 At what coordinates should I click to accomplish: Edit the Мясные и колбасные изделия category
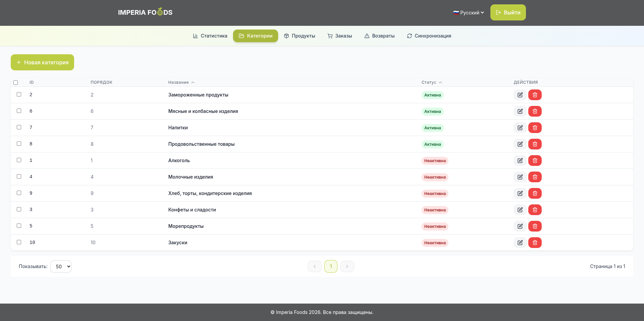[x=520, y=111]
